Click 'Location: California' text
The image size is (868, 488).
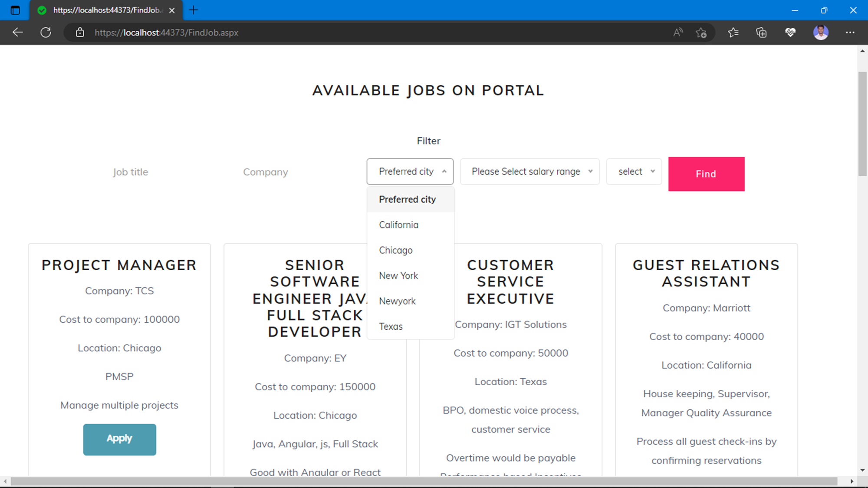(706, 365)
